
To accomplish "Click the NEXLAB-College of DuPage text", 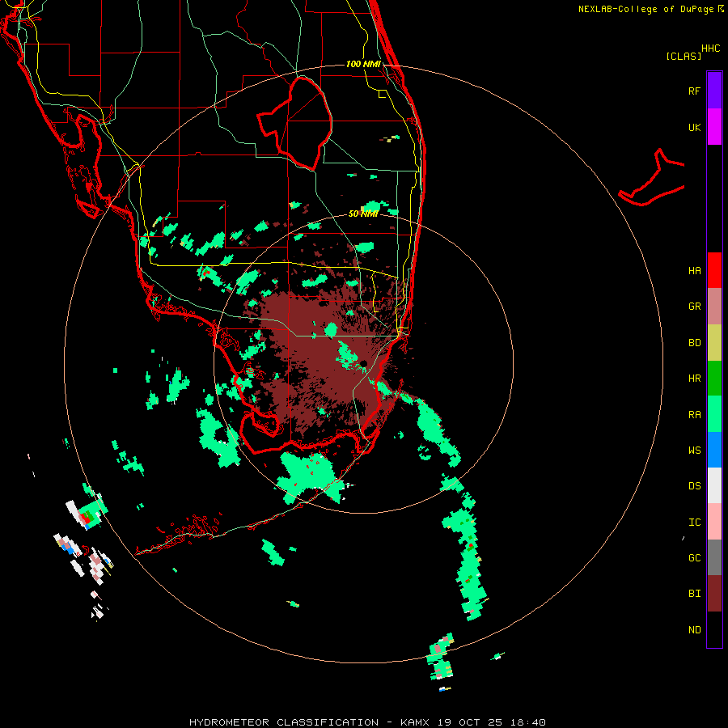I will pos(645,9).
